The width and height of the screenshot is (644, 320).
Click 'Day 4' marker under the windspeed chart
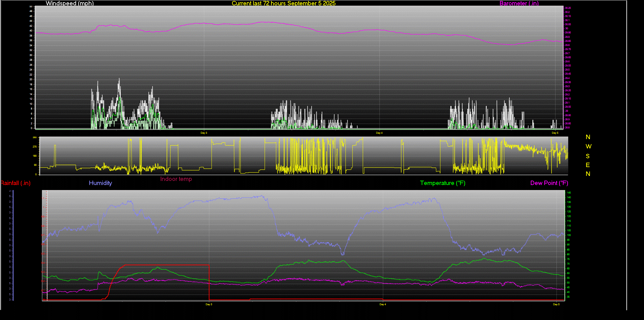(379, 133)
